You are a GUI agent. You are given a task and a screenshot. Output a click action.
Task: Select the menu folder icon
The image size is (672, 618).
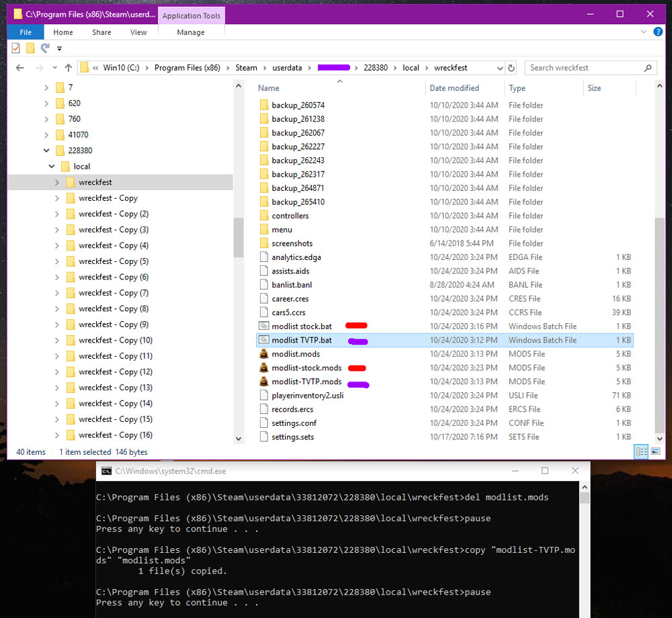[264, 230]
